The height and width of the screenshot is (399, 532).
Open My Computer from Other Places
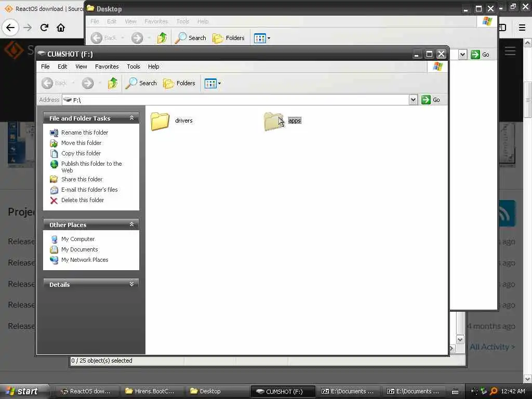78,239
